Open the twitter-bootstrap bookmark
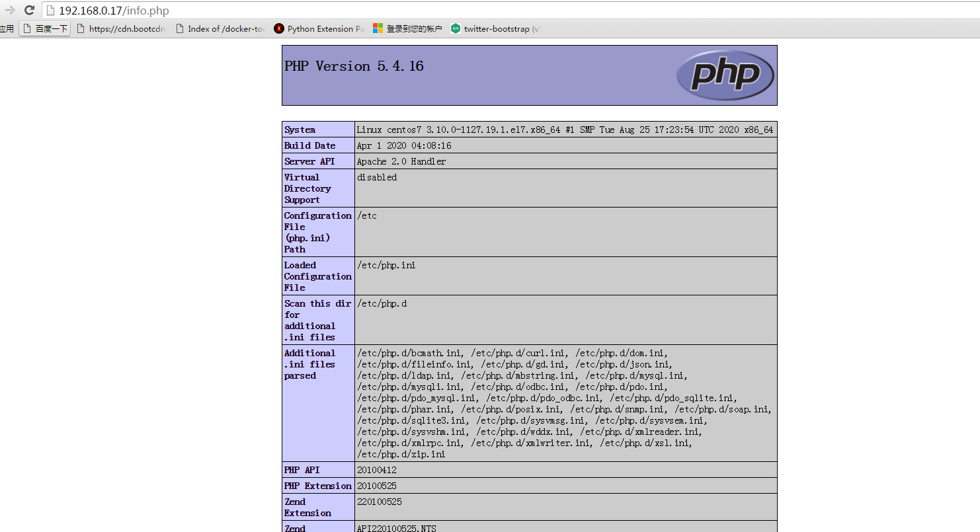 [496, 28]
